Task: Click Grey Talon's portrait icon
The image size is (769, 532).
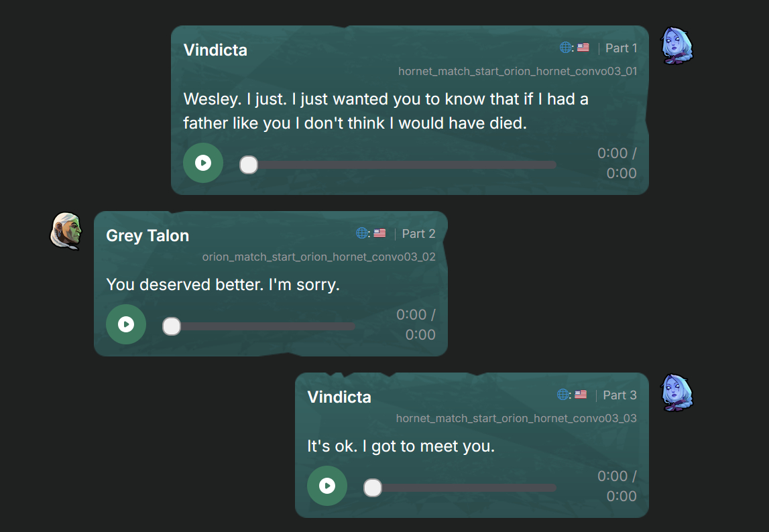Action: 66,230
